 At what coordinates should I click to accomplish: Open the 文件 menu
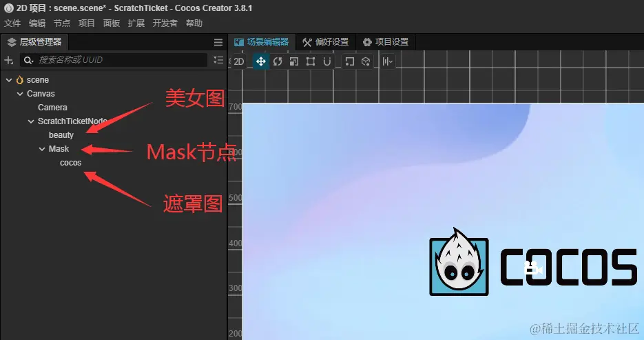click(x=12, y=23)
